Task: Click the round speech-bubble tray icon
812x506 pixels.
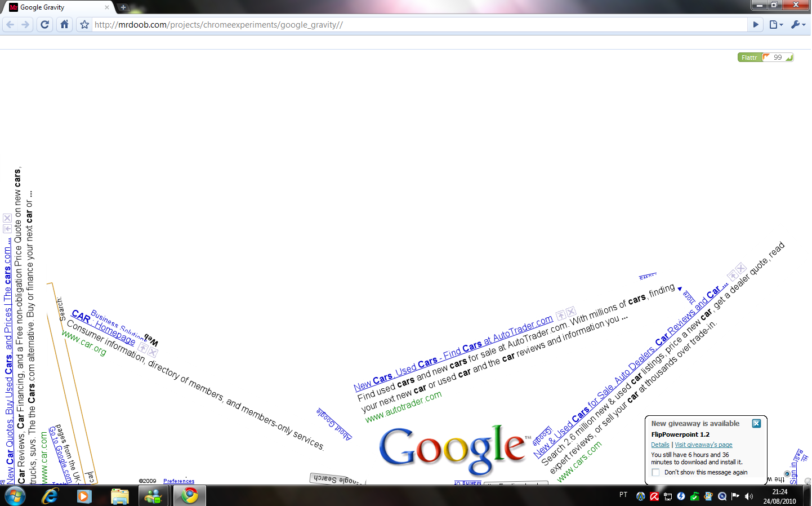Action: (722, 496)
